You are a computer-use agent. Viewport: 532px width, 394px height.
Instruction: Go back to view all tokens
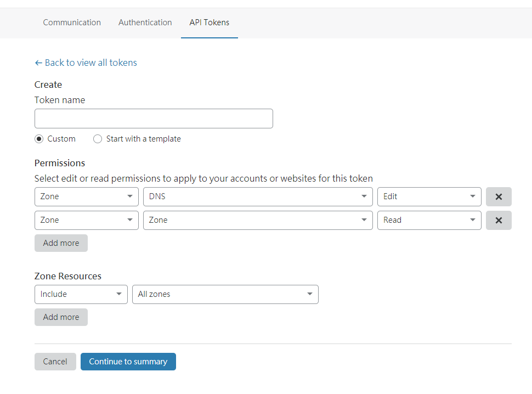click(86, 63)
